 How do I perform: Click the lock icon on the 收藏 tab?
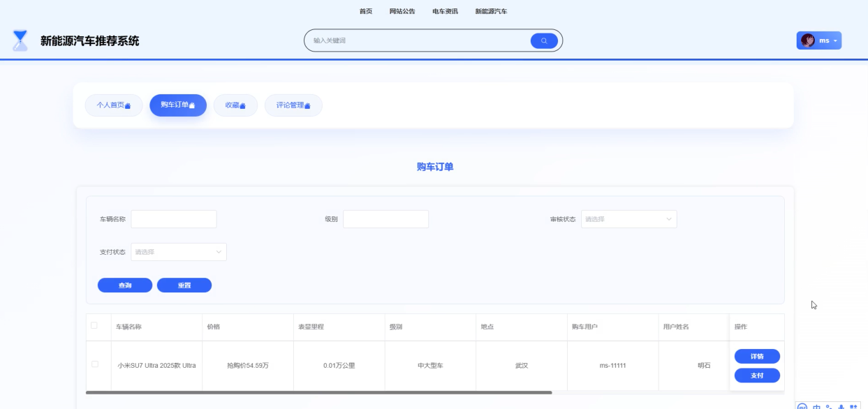(243, 105)
